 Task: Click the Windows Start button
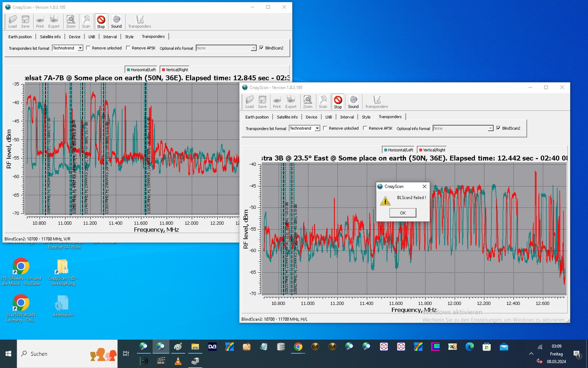pyautogui.click(x=8, y=354)
